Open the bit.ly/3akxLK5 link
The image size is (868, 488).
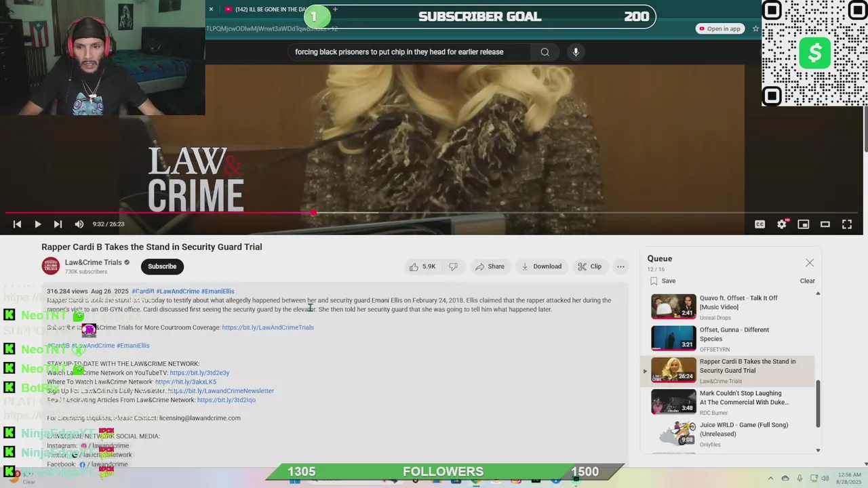[x=186, y=382]
